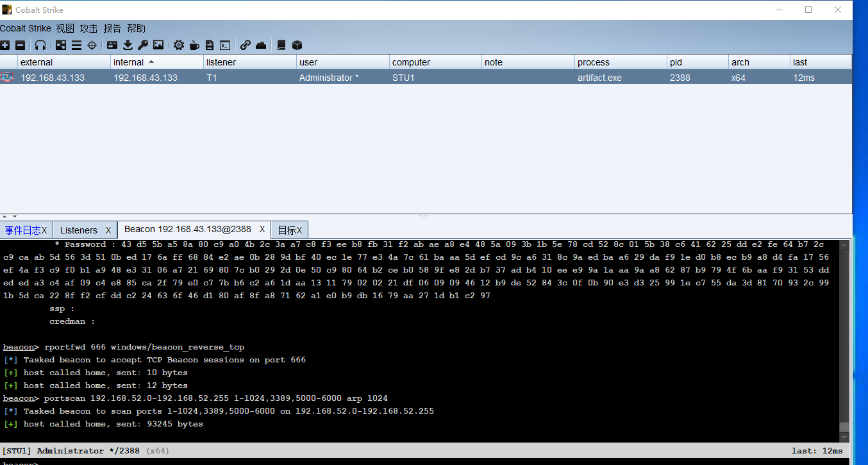The image size is (868, 465).
Task: Click the 'last: 12ms' status bar entry
Action: pos(817,451)
